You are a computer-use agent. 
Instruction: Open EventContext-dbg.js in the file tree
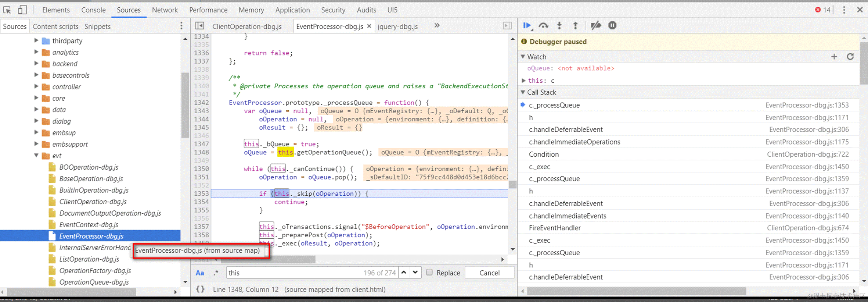tap(89, 224)
